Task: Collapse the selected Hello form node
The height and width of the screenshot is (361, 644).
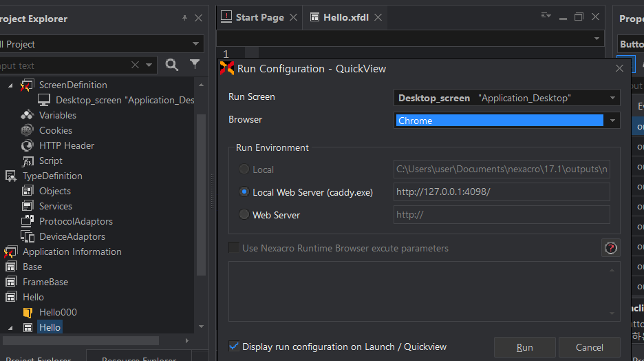Action: click(10, 328)
